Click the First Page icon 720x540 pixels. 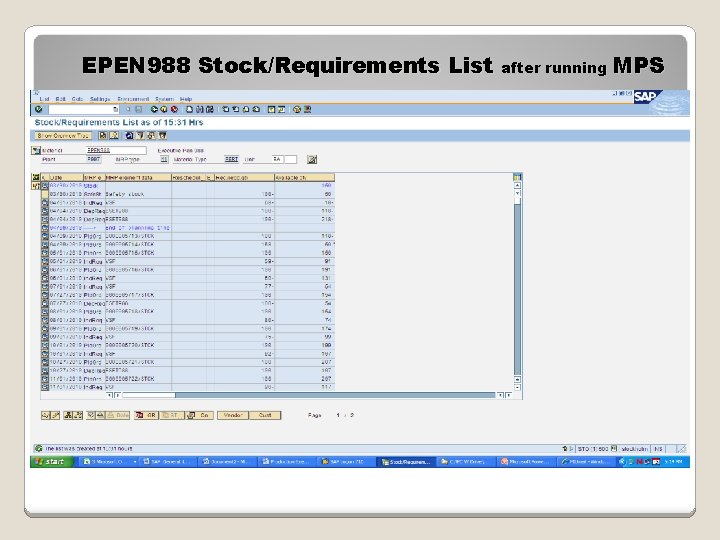coord(225,109)
